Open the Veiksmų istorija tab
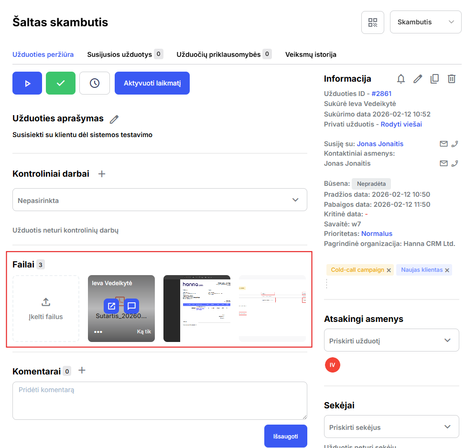 [311, 54]
